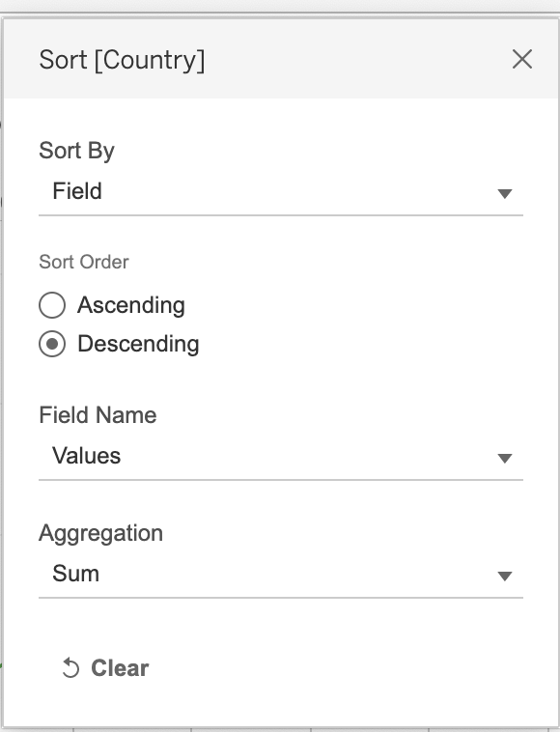
Task: Click the Clear button text
Action: [x=120, y=668]
